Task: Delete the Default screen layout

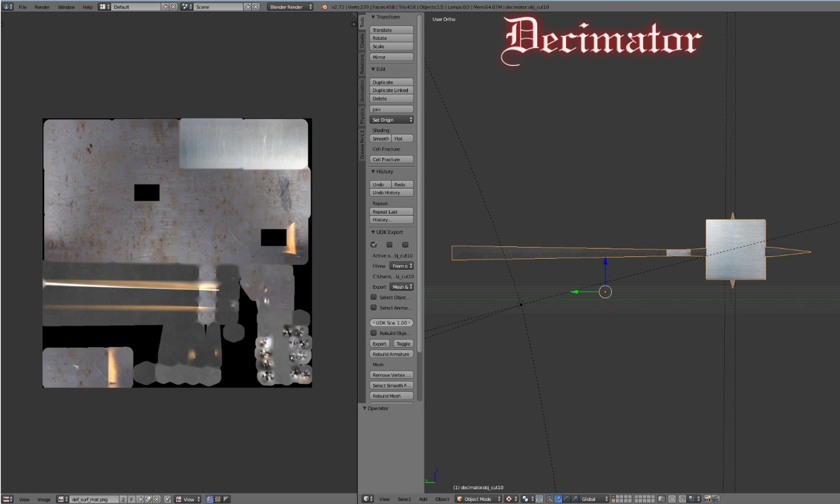Action: click(x=173, y=7)
